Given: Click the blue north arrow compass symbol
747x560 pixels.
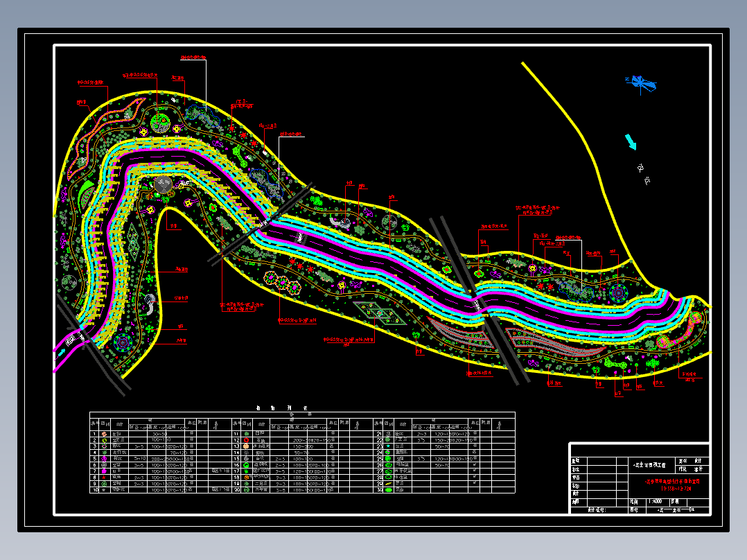Looking at the screenshot, I should click(641, 84).
